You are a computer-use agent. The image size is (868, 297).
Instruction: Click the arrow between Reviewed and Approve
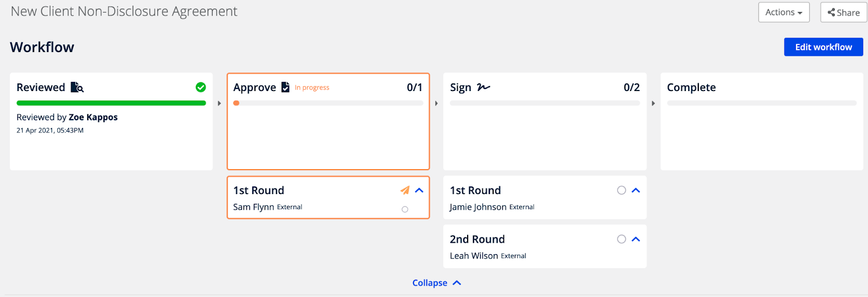[219, 103]
